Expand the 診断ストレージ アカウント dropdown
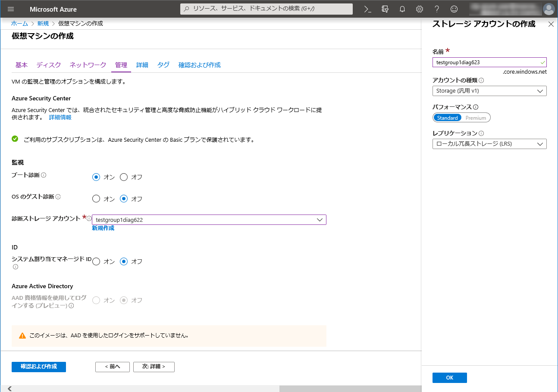 click(320, 220)
